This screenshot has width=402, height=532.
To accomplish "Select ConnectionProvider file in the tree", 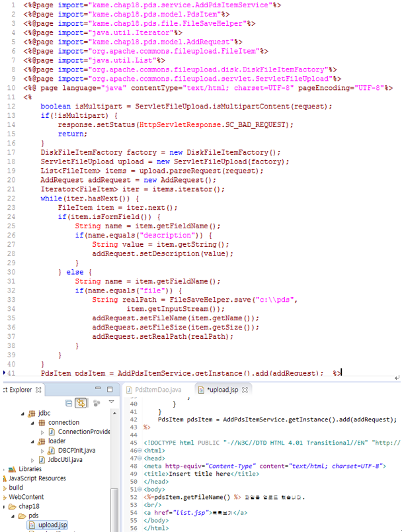I will tap(84, 432).
